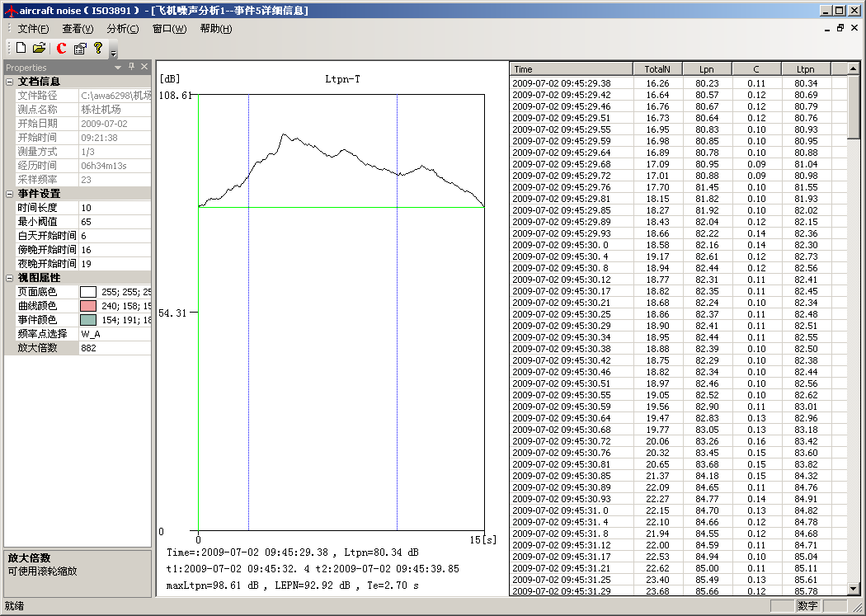Click the yellow question mark help icon
This screenshot has width=866, height=616.
[98, 49]
